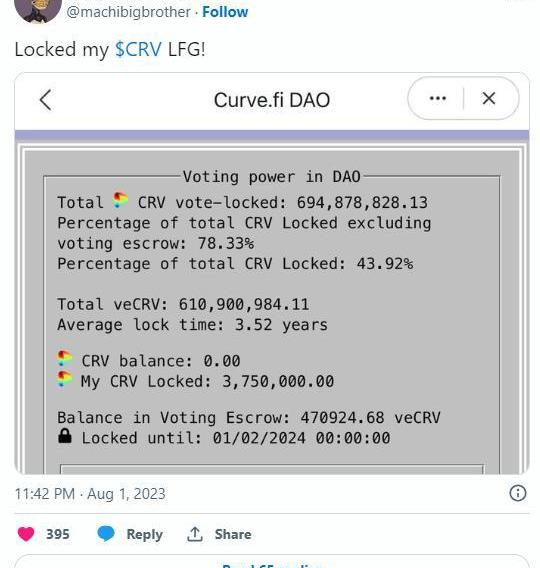Click the back arrow in Curve.fi DAO header

[46, 100]
